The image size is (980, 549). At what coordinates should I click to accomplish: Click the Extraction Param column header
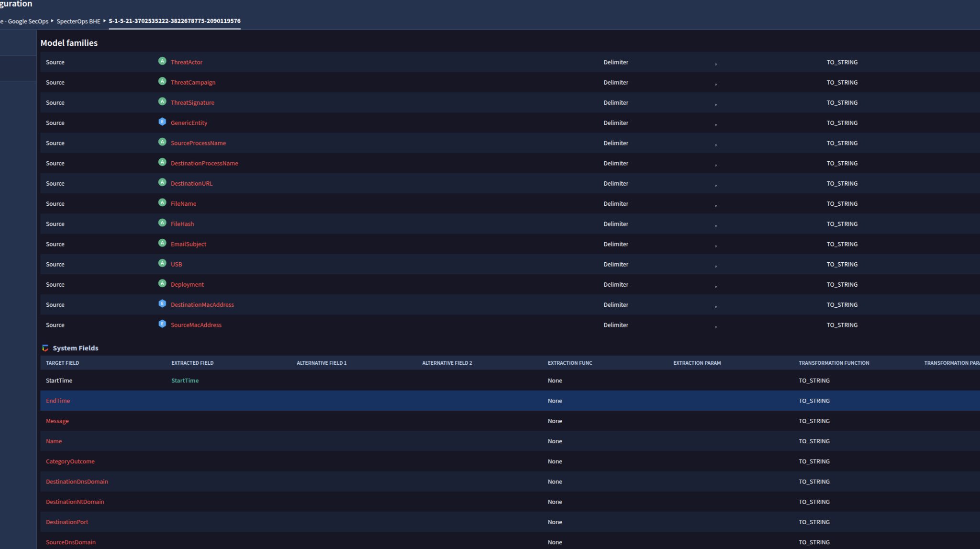coord(697,363)
